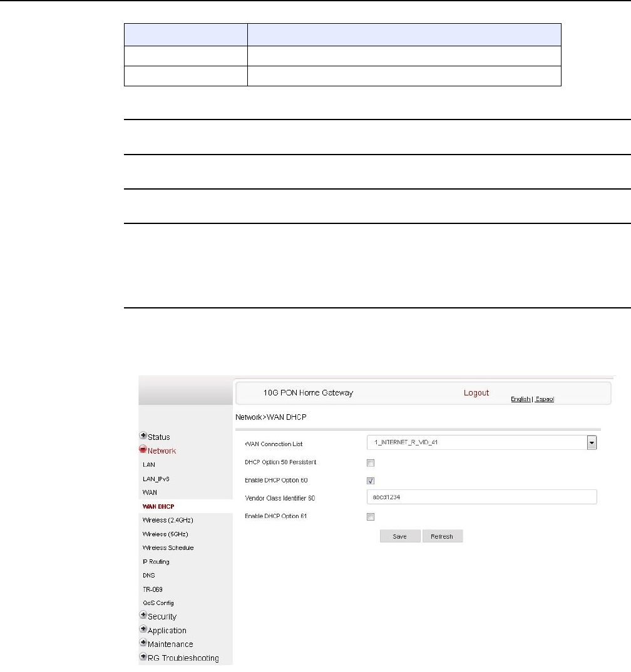This screenshot has height=672, width=631.
Task: Expand the Status section icon
Action: click(x=143, y=436)
